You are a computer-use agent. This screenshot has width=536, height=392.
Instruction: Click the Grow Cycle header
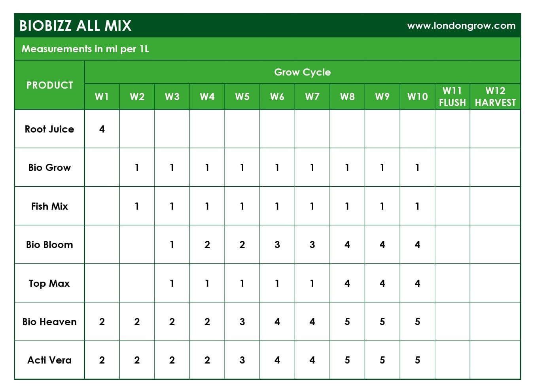(x=302, y=72)
